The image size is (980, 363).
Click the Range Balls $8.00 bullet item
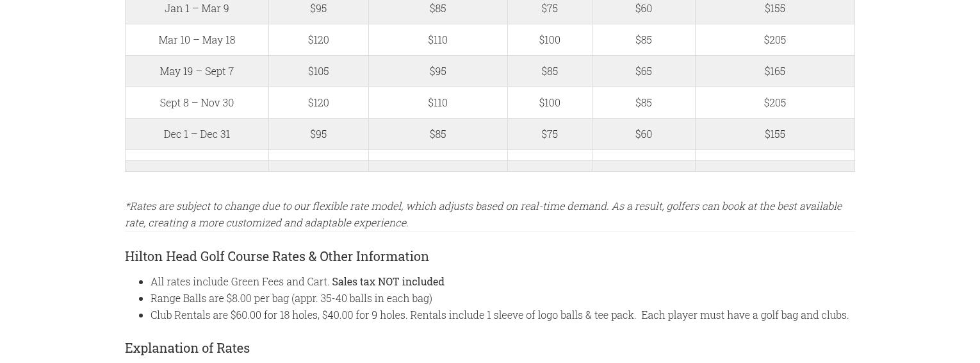[291, 298]
